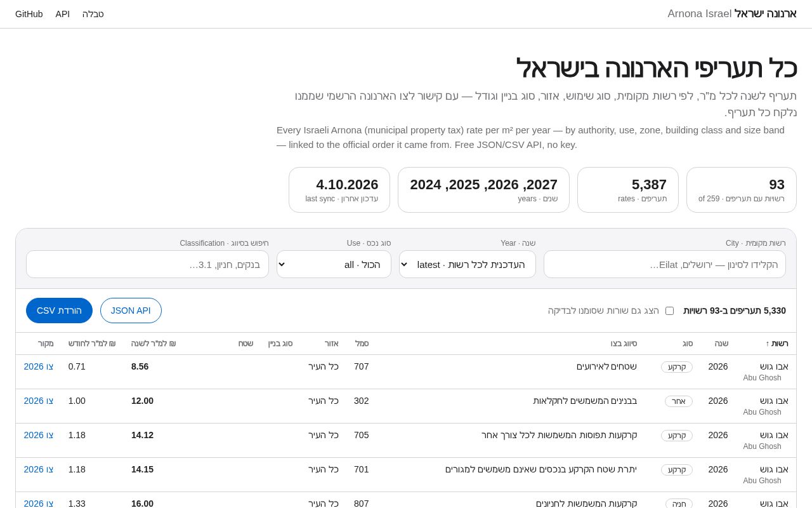812x508 pixels.
Task: Click the yearly rate value 8.56
Action: (140, 366)
